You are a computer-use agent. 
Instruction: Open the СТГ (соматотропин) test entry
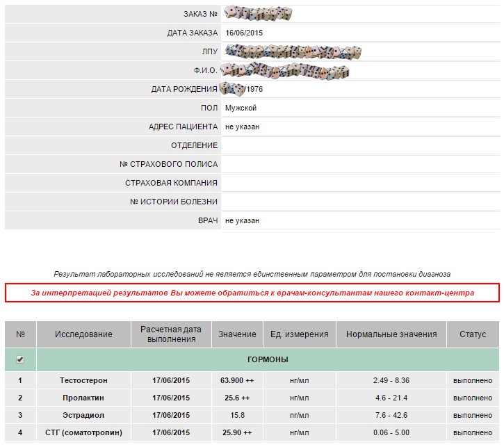pos(83,432)
